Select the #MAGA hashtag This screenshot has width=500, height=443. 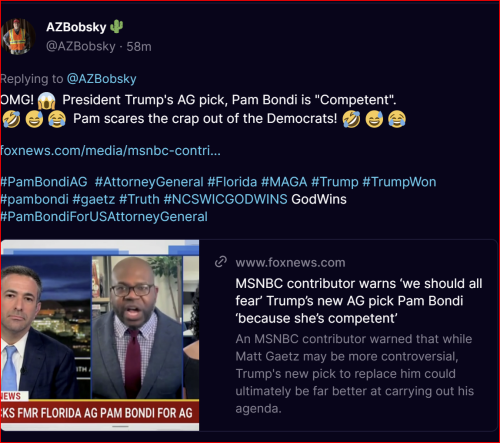click(x=284, y=182)
